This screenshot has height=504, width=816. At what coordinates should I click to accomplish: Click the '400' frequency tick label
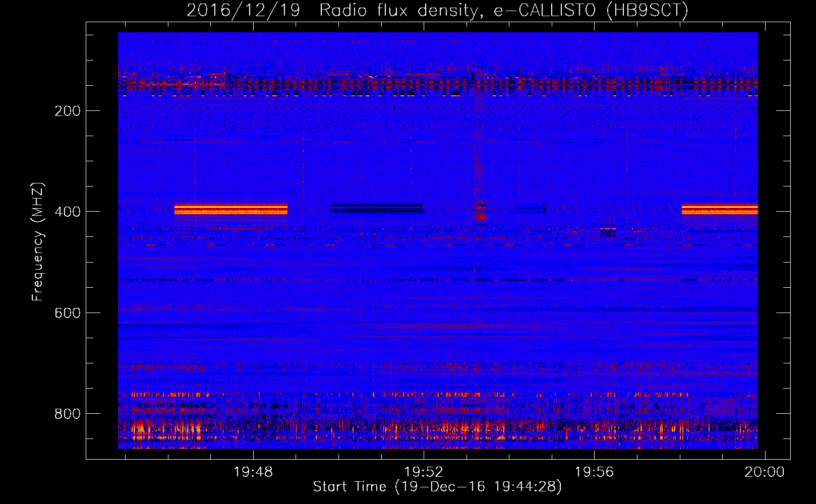point(68,212)
